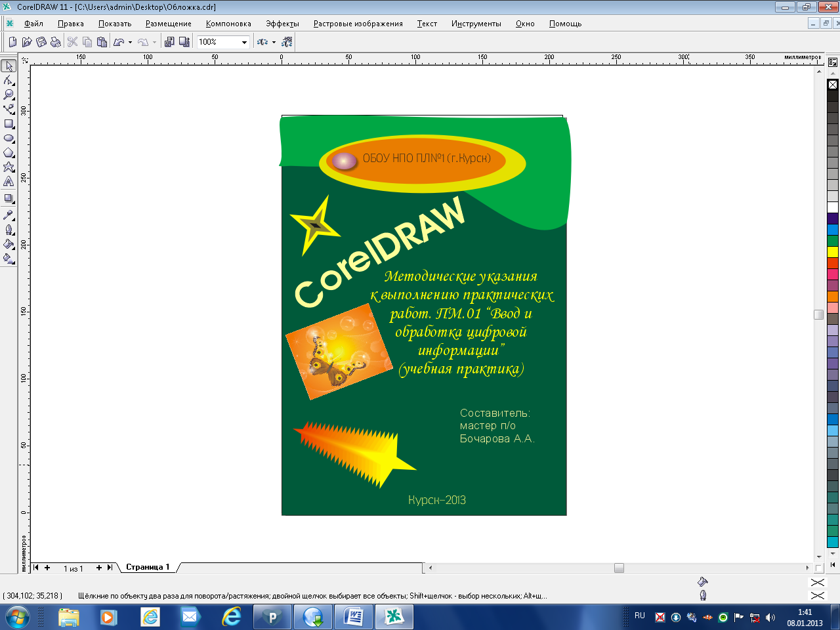Viewport: 840px width, 630px height.
Task: Create a new document from toolbar
Action: (x=12, y=42)
